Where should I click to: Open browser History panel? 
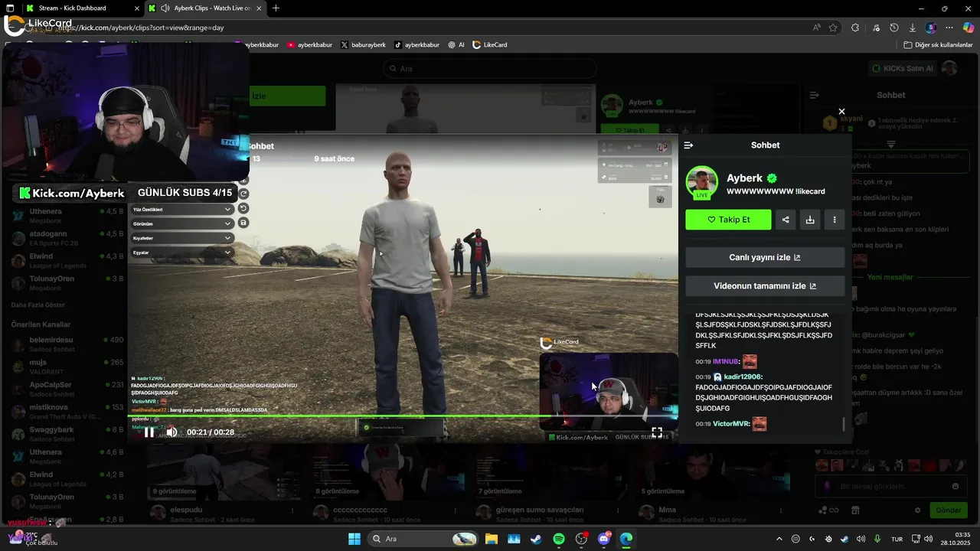tap(894, 28)
